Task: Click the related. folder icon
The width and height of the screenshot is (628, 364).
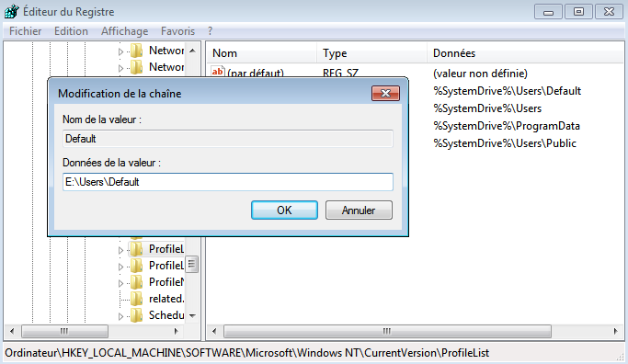Action: (137, 299)
